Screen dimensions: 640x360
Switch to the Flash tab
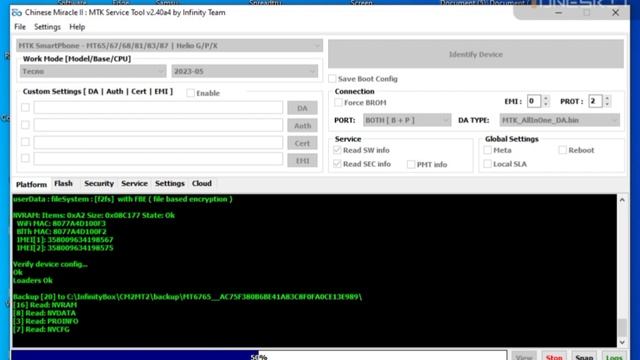(63, 184)
